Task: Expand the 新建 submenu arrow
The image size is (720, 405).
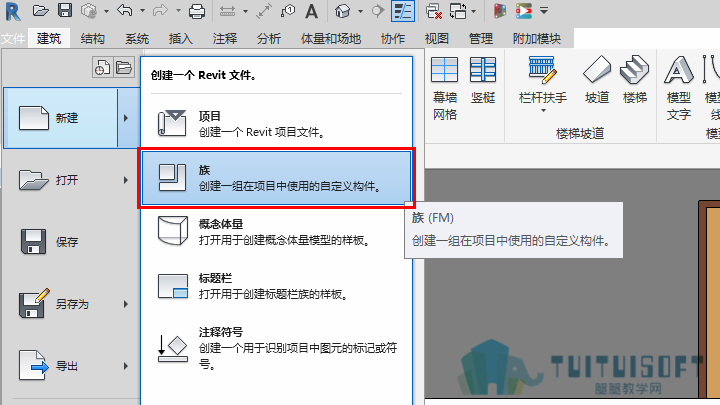Action: (x=126, y=118)
